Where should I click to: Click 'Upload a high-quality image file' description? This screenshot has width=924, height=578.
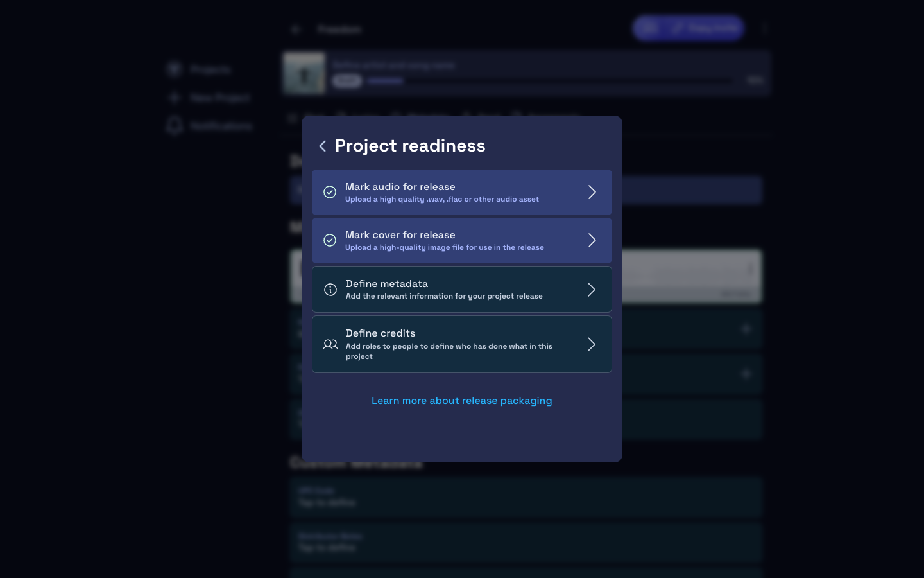[445, 247]
